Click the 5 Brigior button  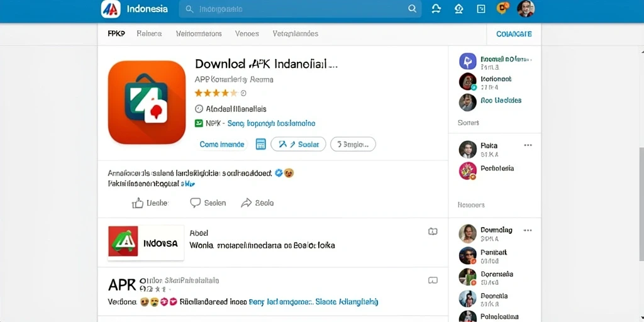(x=353, y=144)
